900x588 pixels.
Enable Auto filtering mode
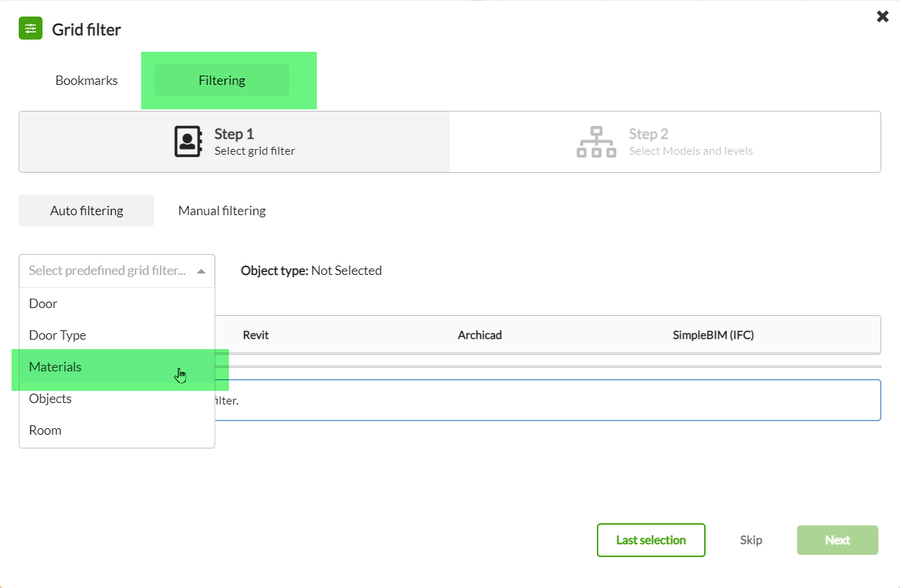coord(86,210)
